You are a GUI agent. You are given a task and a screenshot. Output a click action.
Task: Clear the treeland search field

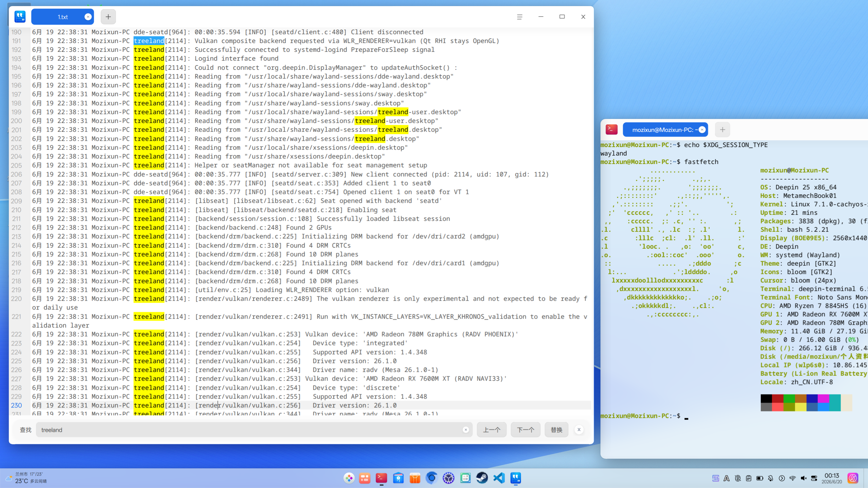point(466,430)
